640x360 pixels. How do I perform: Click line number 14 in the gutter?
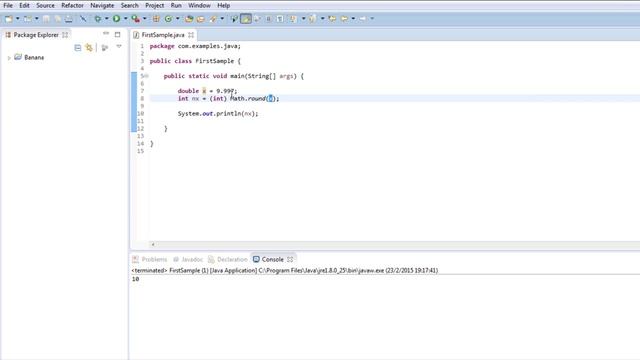pos(140,144)
